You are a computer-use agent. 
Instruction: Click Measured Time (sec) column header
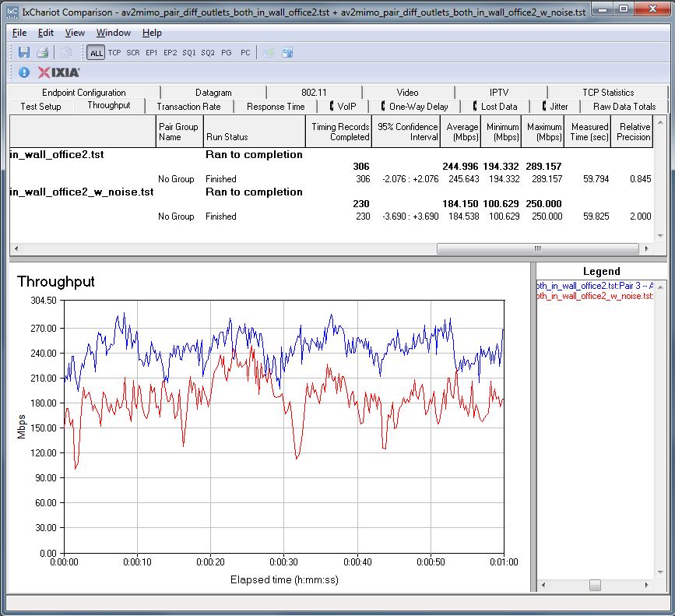(x=588, y=132)
